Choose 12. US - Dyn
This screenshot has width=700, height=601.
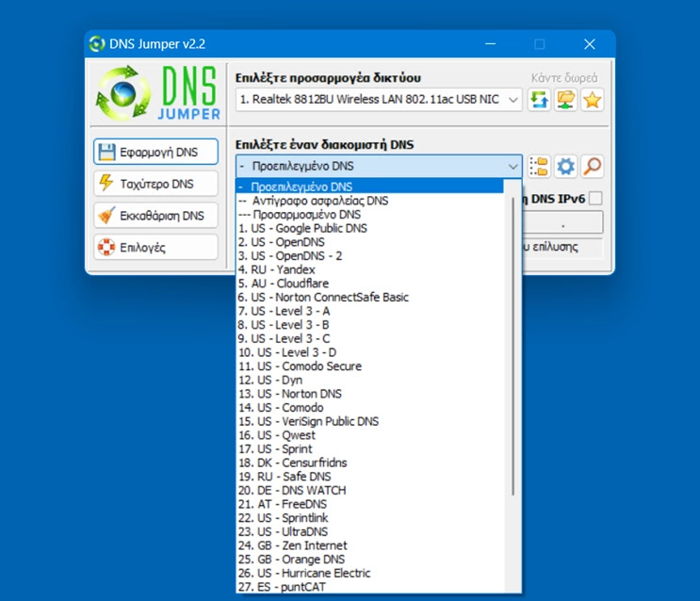pos(369,380)
